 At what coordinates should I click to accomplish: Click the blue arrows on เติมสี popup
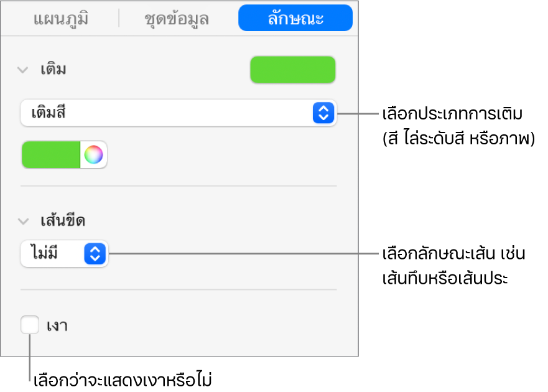coord(323,113)
